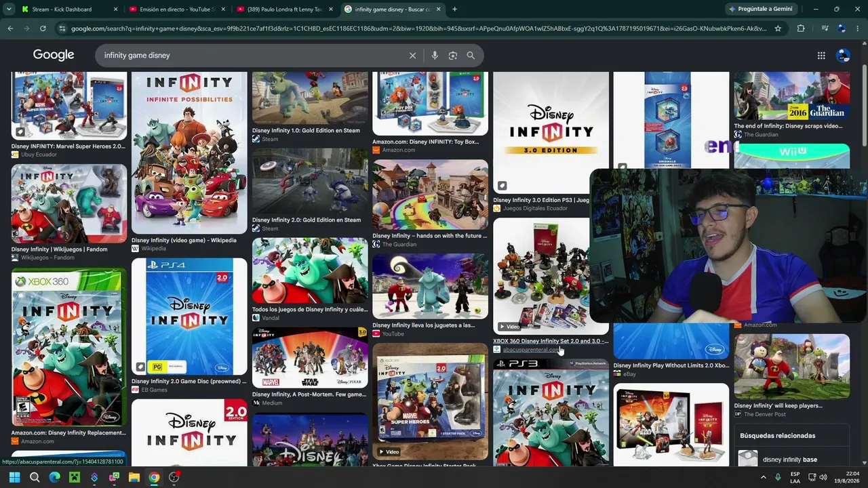Open the Todos los juegos de Disney Infinity link
This screenshot has height=488, width=868.
[309, 310]
